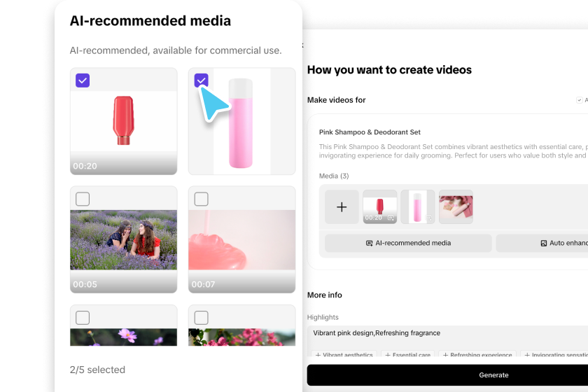
Task: Open the pink liquid pouring video preview
Action: pyautogui.click(x=242, y=239)
